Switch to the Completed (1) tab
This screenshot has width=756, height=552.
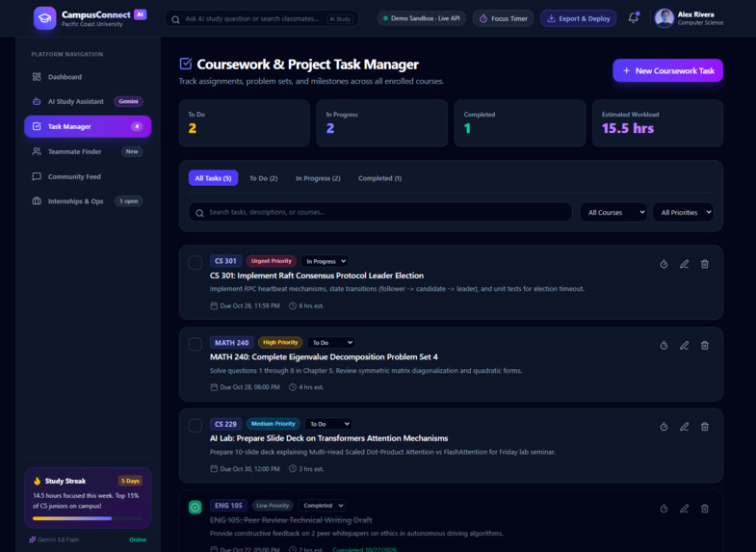(380, 178)
